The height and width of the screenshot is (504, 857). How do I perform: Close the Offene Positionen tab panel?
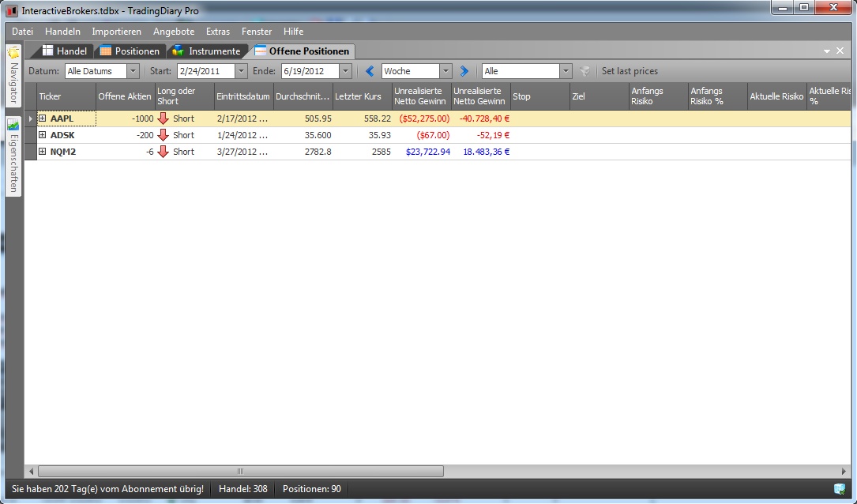pos(840,51)
